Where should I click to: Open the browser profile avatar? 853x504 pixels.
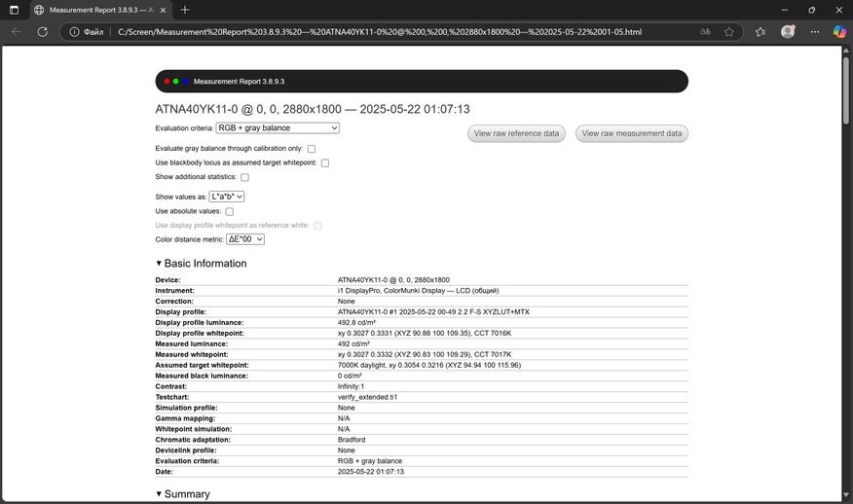coord(788,31)
